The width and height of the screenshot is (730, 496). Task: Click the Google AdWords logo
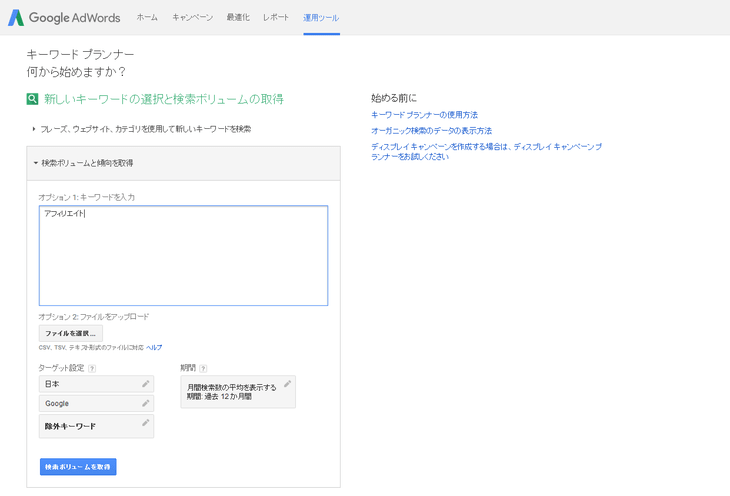64,18
